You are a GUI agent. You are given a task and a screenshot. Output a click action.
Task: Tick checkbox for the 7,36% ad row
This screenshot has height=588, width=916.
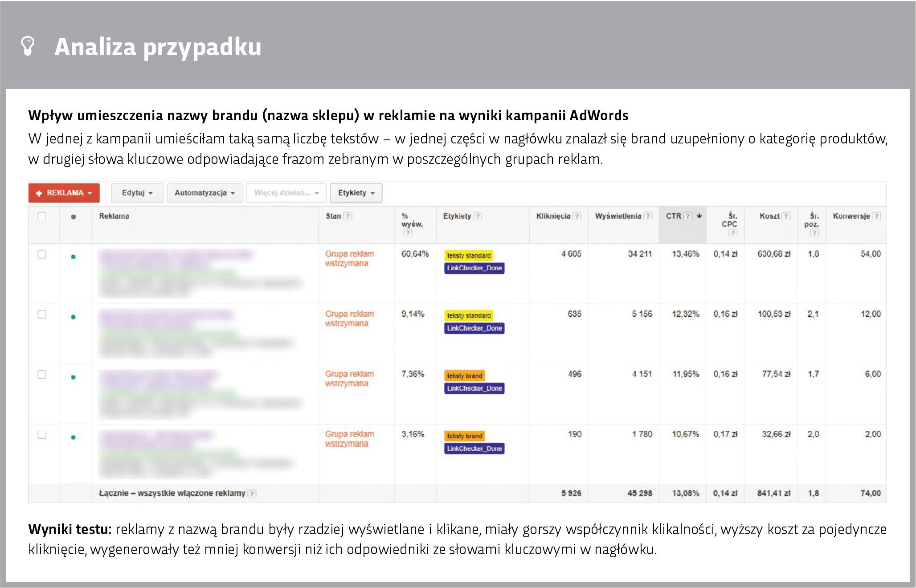point(42,375)
